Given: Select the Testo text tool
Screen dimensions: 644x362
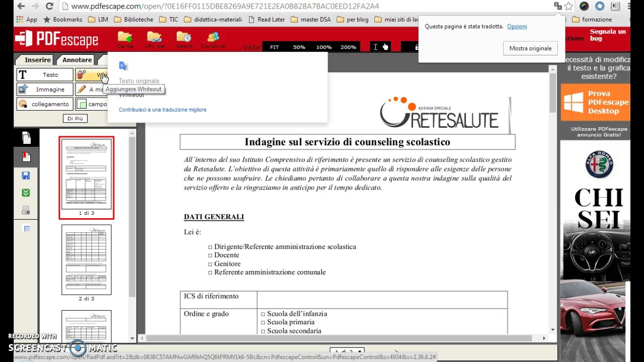Looking at the screenshot, I should pyautogui.click(x=45, y=75).
